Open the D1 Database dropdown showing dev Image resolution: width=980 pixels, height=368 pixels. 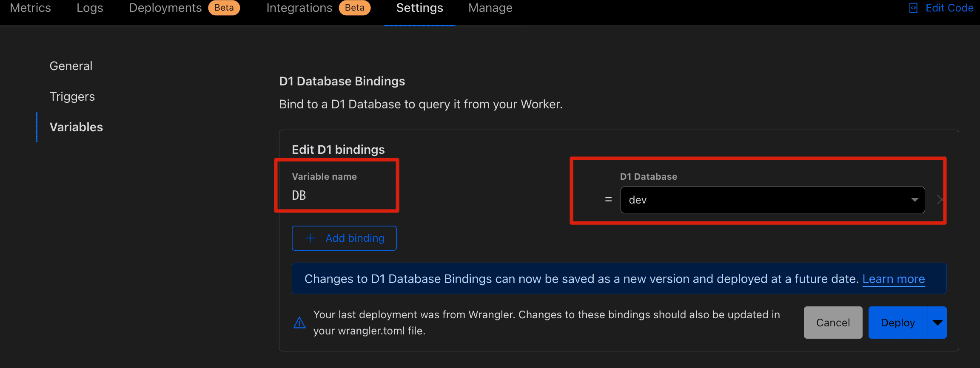click(772, 200)
